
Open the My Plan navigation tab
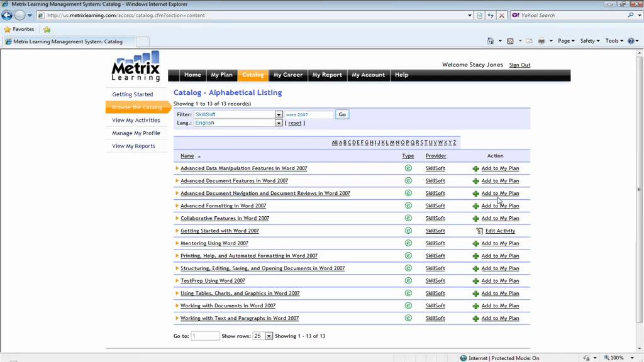tap(221, 75)
